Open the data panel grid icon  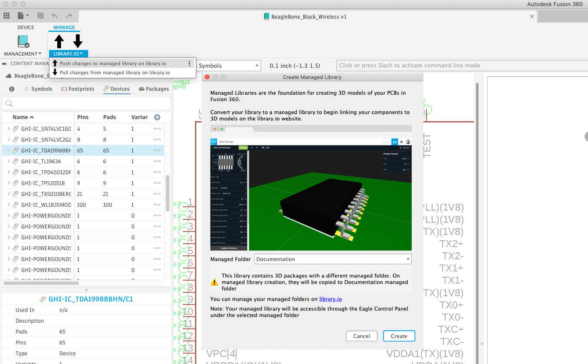click(7, 16)
